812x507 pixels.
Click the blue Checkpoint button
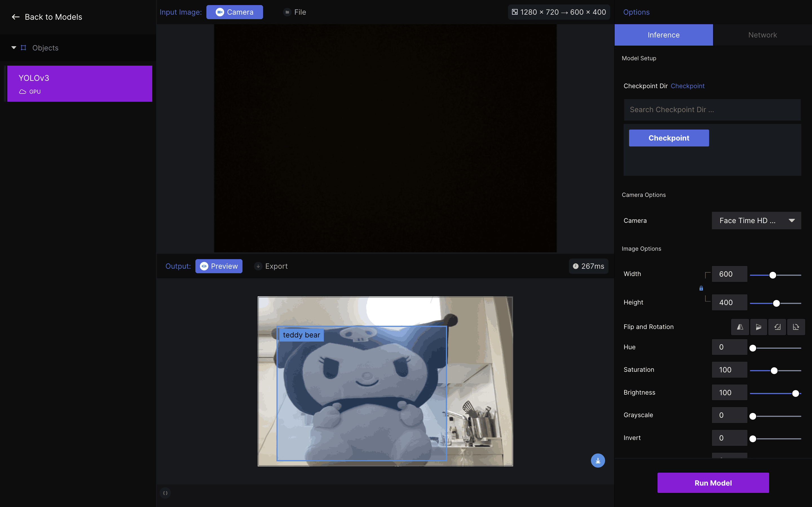click(x=669, y=138)
